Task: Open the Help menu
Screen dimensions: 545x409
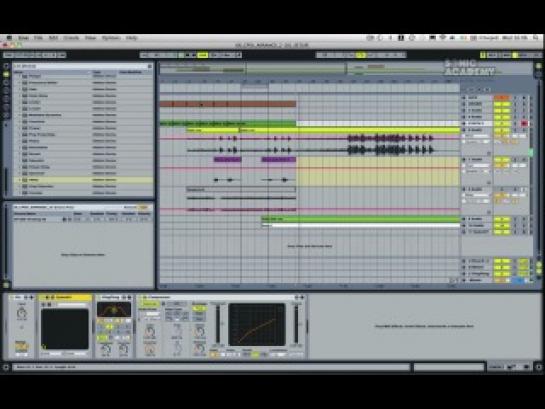Action: 132,38
